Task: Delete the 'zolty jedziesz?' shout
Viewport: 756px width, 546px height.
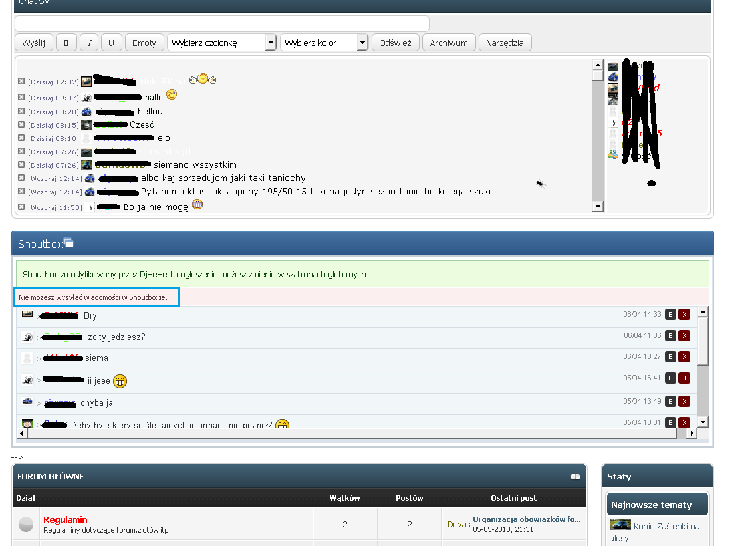Action: click(684, 336)
